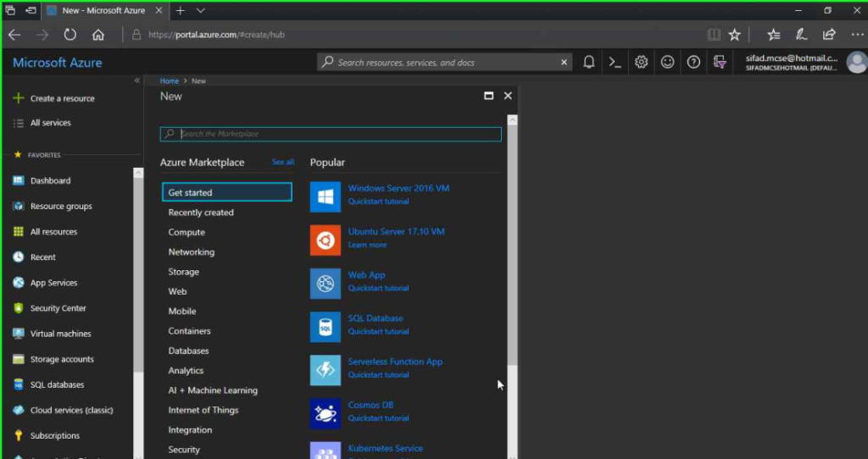
Task: Collapse the left sidebar with chevrons
Action: point(136,80)
